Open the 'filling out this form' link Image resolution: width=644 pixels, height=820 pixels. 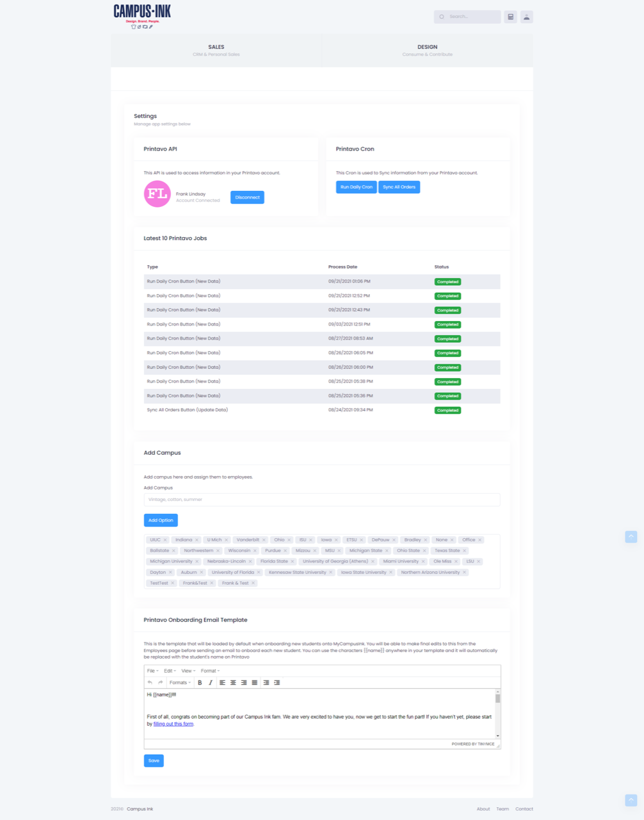coord(173,724)
